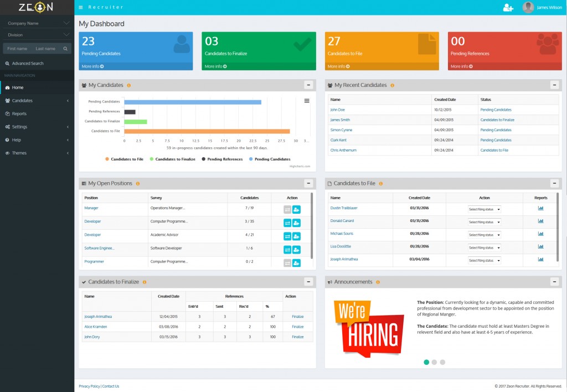Image resolution: width=567 pixels, height=392 pixels.
Task: Expand Candidates navigation item
Action: 37,101
